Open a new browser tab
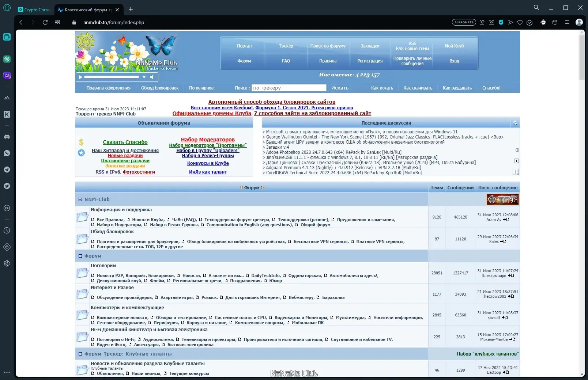This screenshot has height=380, width=588. 131,9
